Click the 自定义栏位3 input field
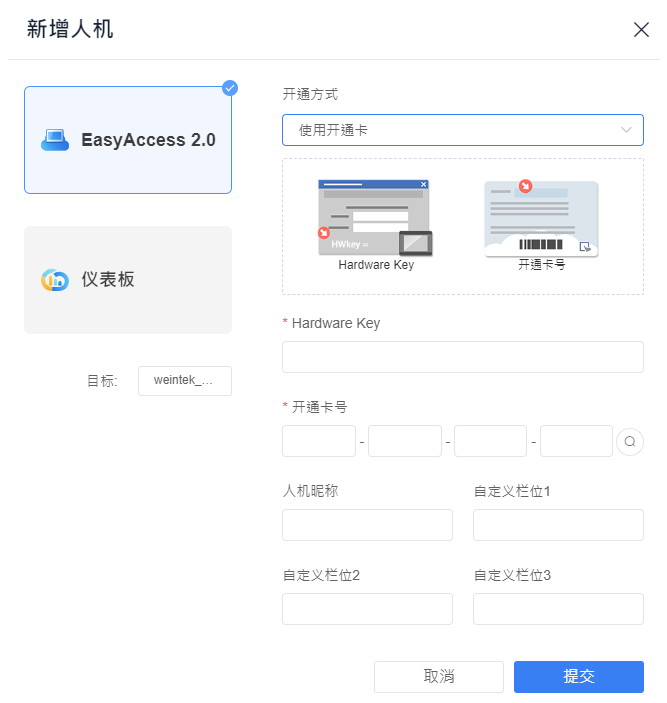Viewport: 667px width, 703px height. pos(558,609)
